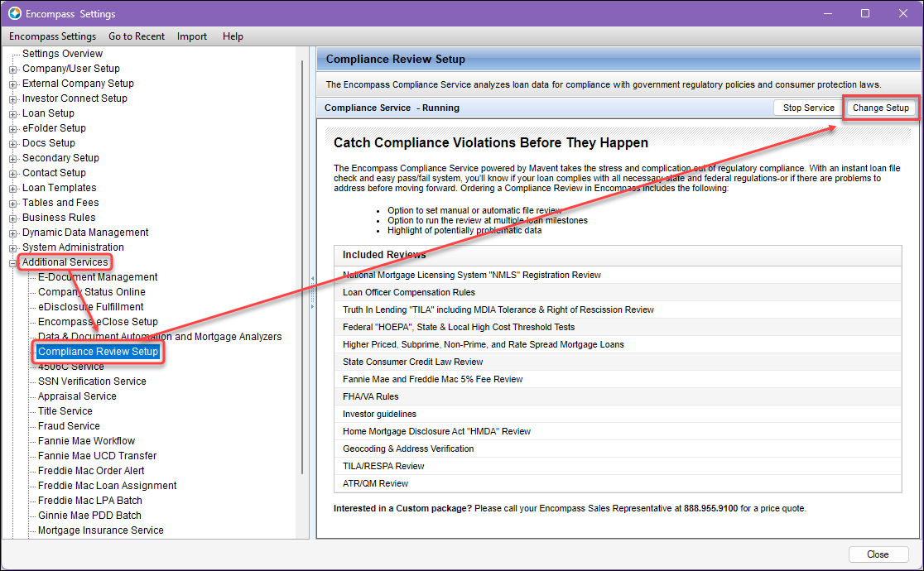Expand the Contact Setup node

tap(13, 174)
